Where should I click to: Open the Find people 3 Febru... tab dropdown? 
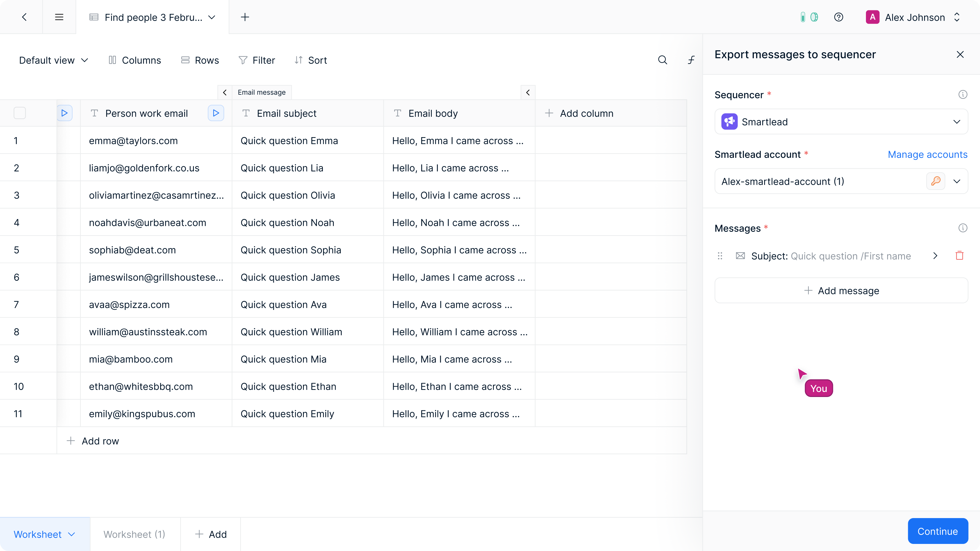coord(212,17)
